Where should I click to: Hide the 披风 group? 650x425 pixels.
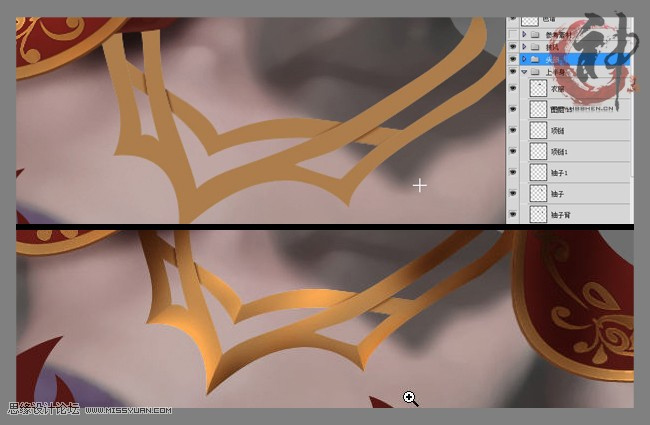[513, 46]
